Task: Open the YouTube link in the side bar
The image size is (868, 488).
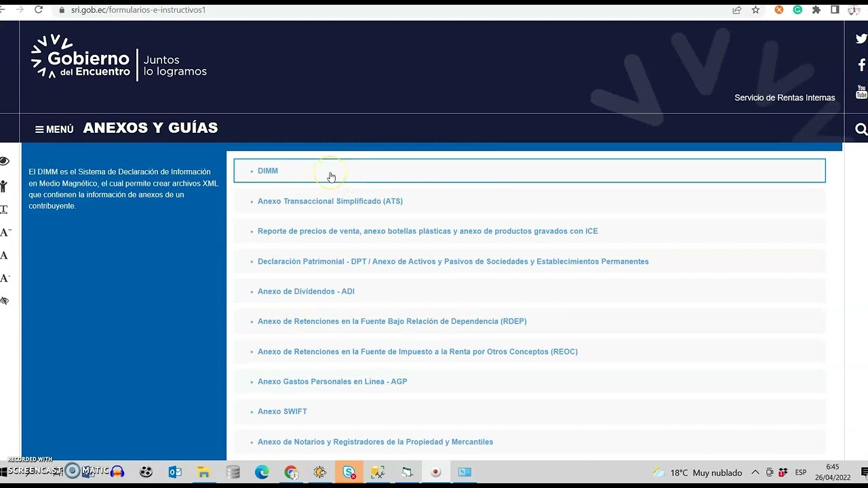Action: point(862,91)
